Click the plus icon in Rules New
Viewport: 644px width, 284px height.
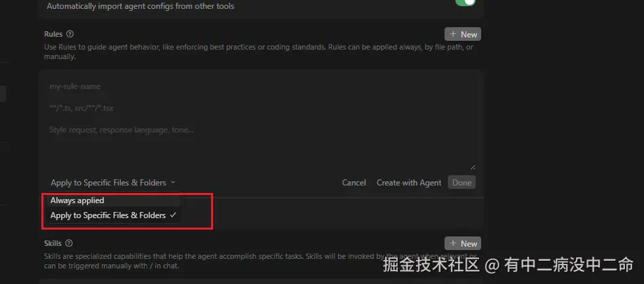point(453,34)
